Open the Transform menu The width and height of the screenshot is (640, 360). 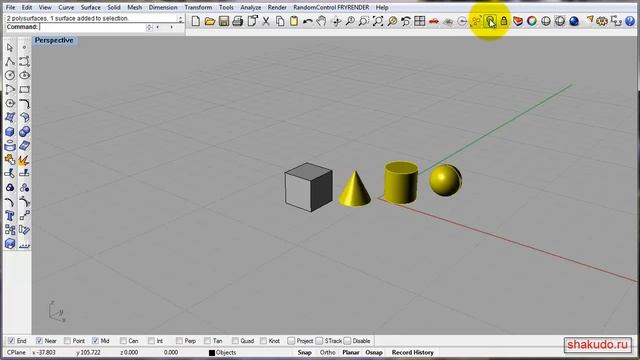(198, 7)
